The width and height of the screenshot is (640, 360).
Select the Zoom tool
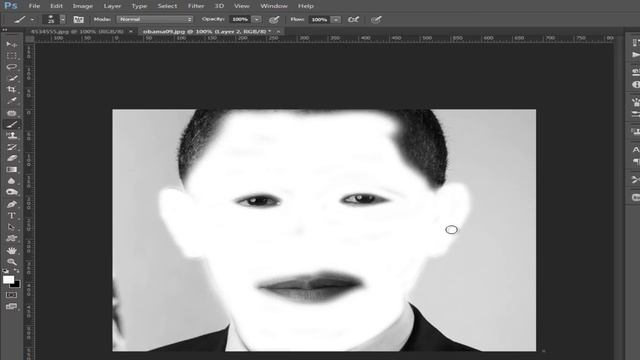click(11, 262)
